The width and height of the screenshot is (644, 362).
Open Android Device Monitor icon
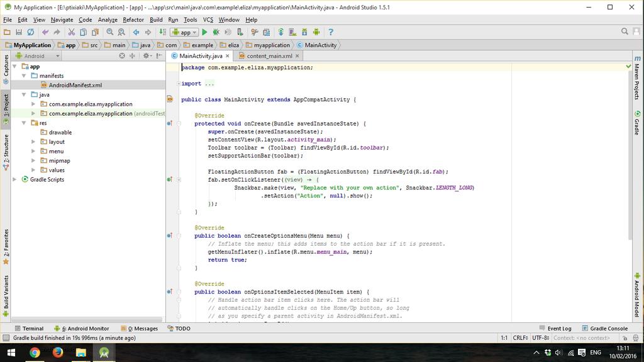316,32
